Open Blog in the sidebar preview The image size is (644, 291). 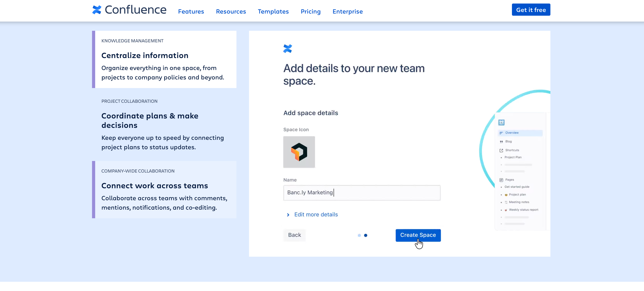[508, 141]
